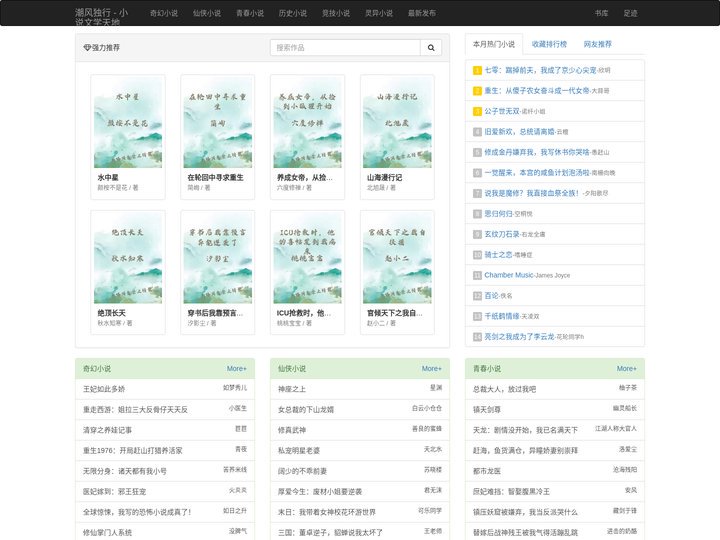The height and width of the screenshot is (540, 720).
Task: Open ranked novel 一觉醒来，本宫的咸鱼计划泡汤啦
Action: coord(537,173)
